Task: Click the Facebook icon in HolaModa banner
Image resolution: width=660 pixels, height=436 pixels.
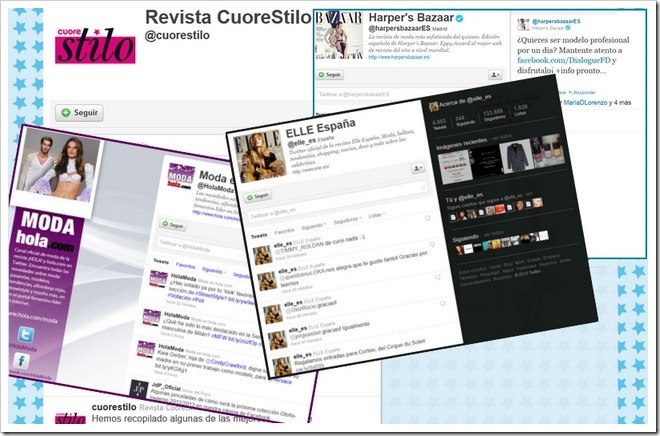Action: tap(21, 361)
